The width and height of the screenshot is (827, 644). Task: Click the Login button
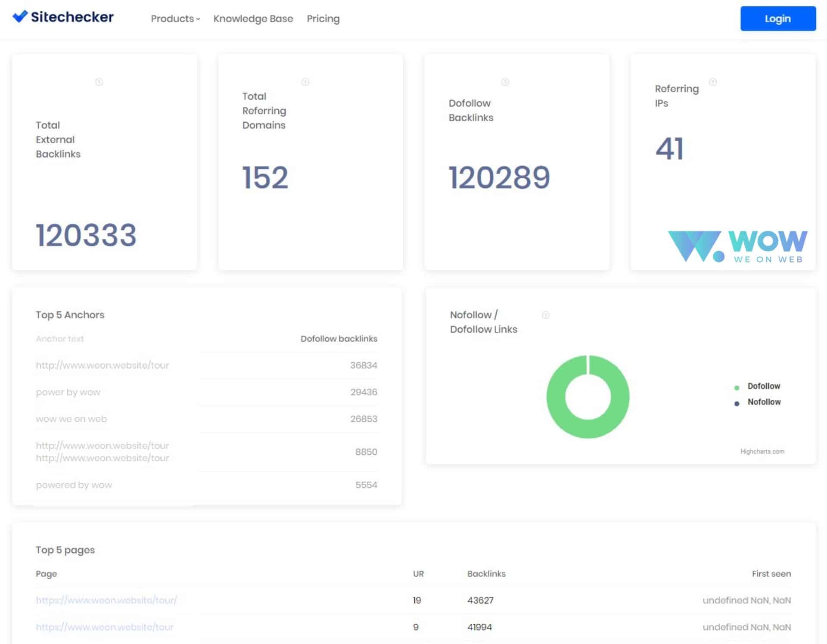[x=777, y=19]
